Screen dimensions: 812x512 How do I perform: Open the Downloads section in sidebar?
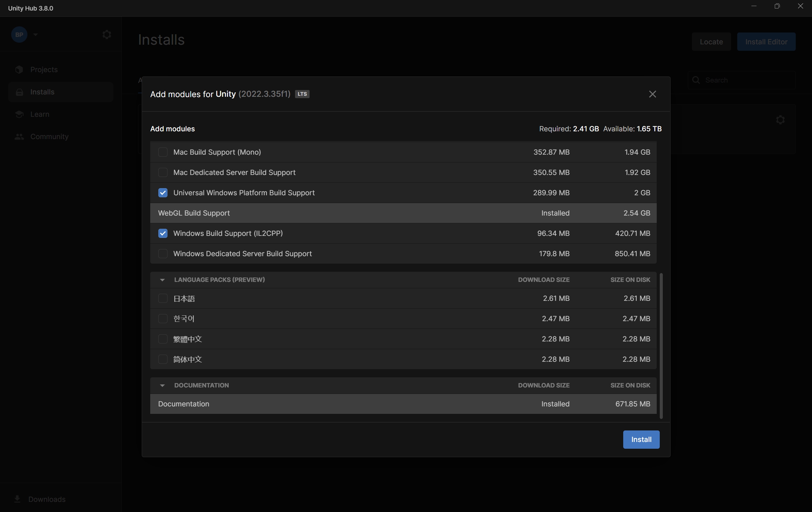47,499
